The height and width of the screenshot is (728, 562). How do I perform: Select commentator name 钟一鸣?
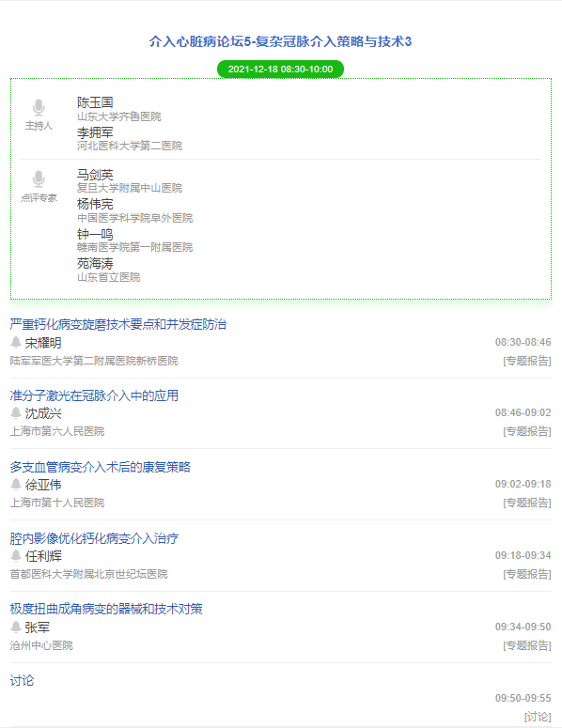click(x=95, y=234)
